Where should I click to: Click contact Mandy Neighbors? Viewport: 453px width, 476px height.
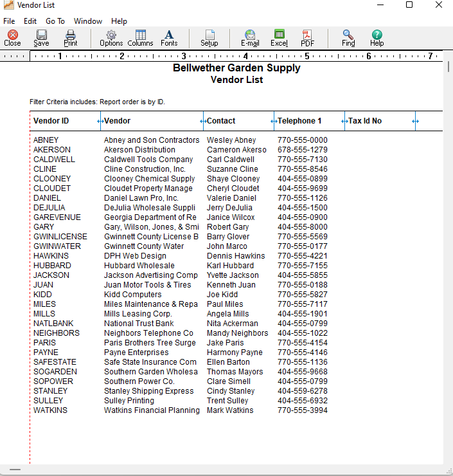[237, 333]
